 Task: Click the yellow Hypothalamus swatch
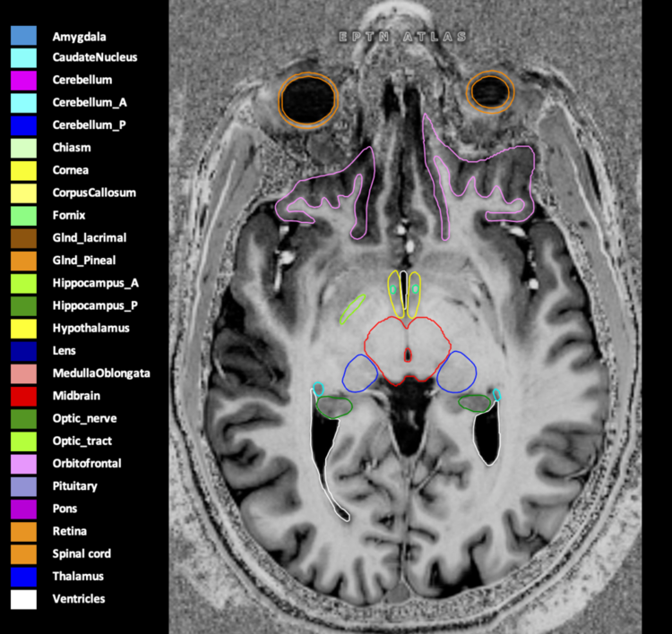point(23,329)
